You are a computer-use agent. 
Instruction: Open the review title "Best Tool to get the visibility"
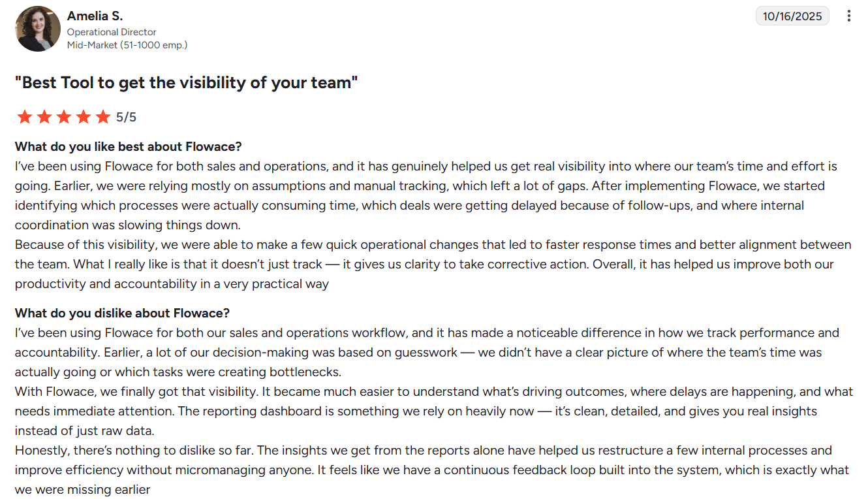[187, 83]
